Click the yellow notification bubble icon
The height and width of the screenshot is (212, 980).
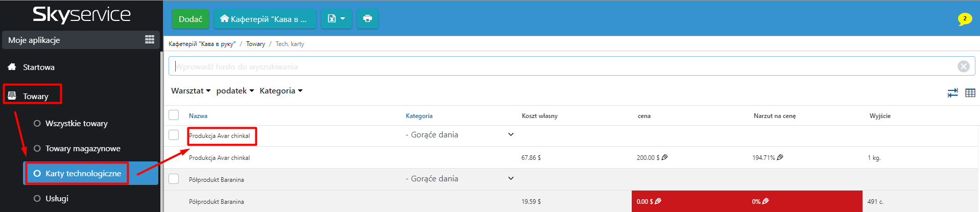tap(964, 19)
